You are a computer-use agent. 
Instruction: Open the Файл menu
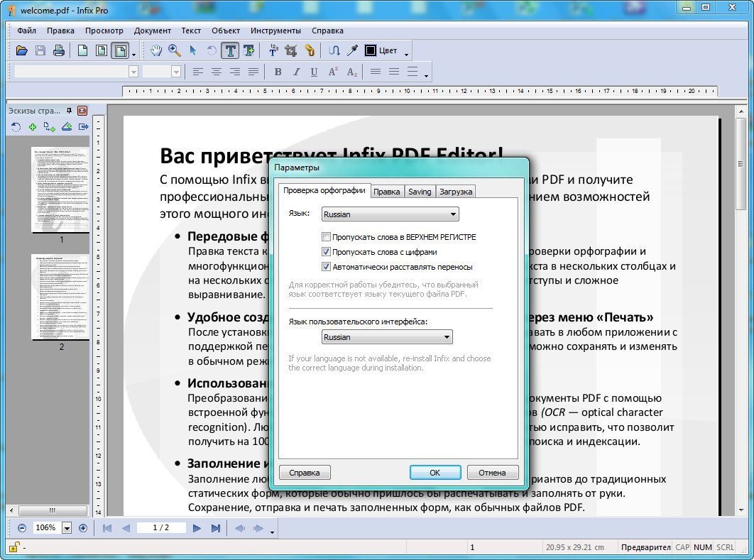click(26, 31)
